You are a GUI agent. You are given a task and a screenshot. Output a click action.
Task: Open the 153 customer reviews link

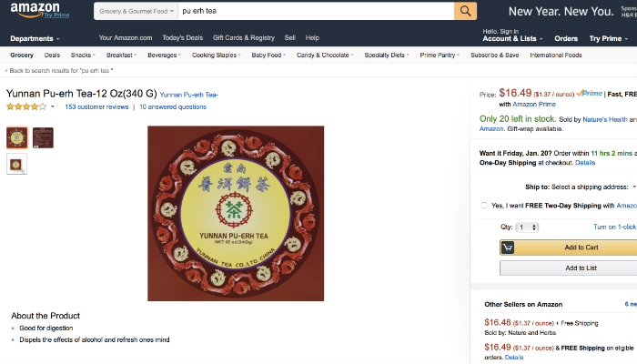point(96,107)
